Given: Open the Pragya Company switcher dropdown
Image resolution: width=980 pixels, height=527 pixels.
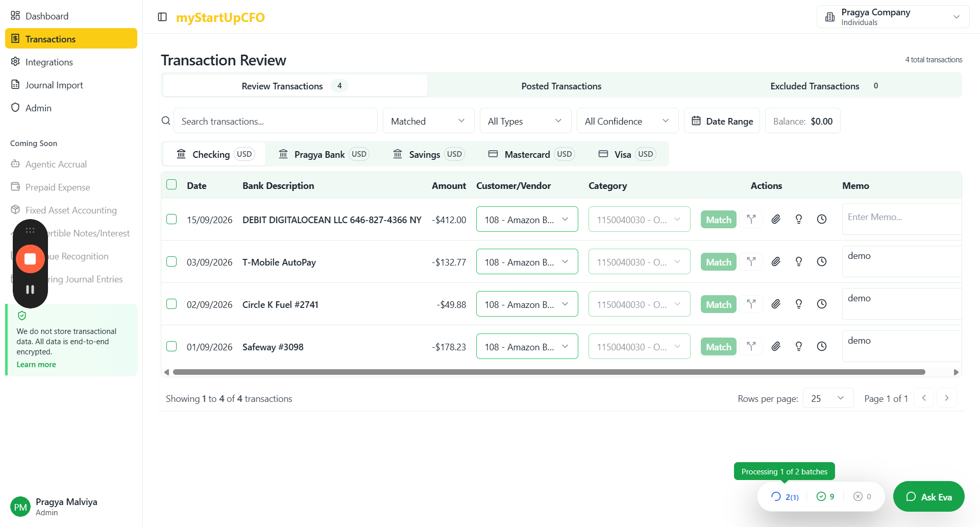Looking at the screenshot, I should click(x=892, y=17).
